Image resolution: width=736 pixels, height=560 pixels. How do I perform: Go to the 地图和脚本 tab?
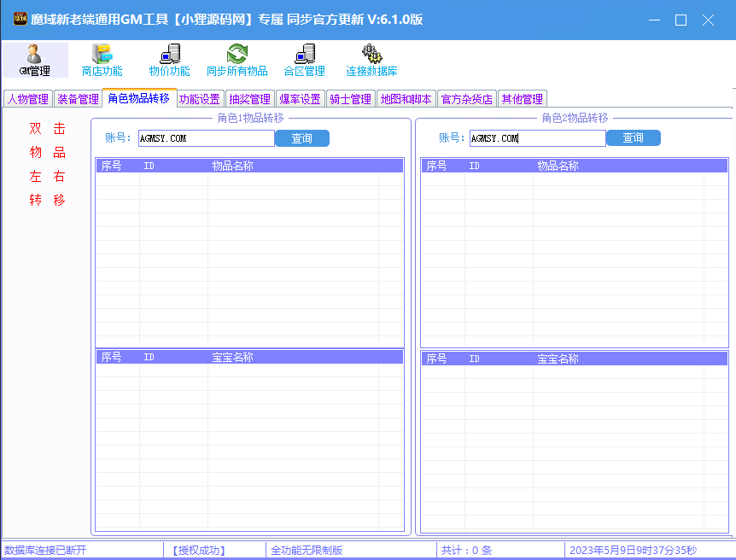click(406, 99)
